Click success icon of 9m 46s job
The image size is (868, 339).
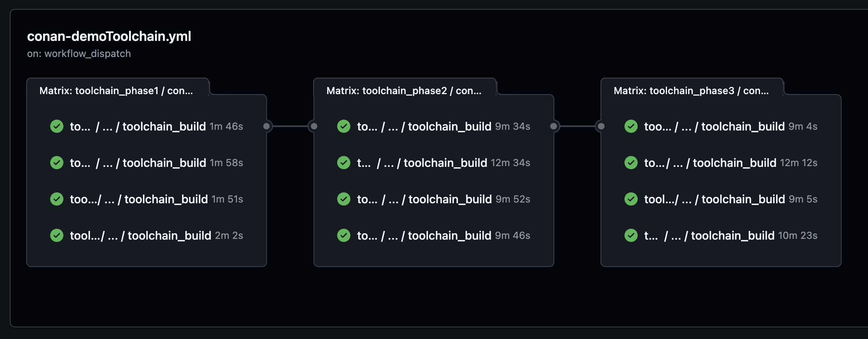[344, 235]
